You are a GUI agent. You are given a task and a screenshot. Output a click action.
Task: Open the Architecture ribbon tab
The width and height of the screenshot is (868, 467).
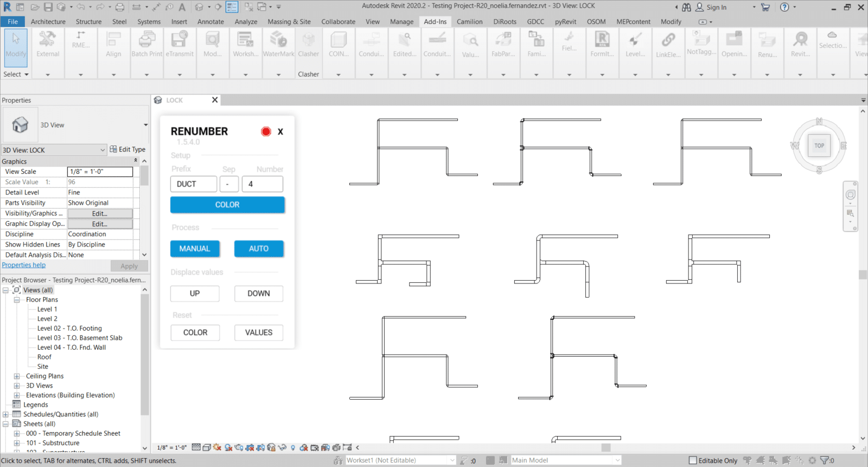48,22
